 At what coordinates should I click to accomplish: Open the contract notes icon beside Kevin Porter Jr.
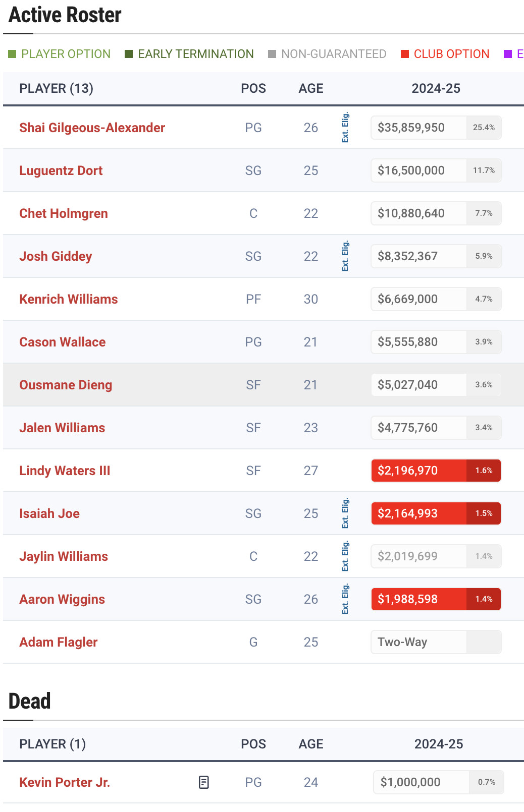coord(203,782)
